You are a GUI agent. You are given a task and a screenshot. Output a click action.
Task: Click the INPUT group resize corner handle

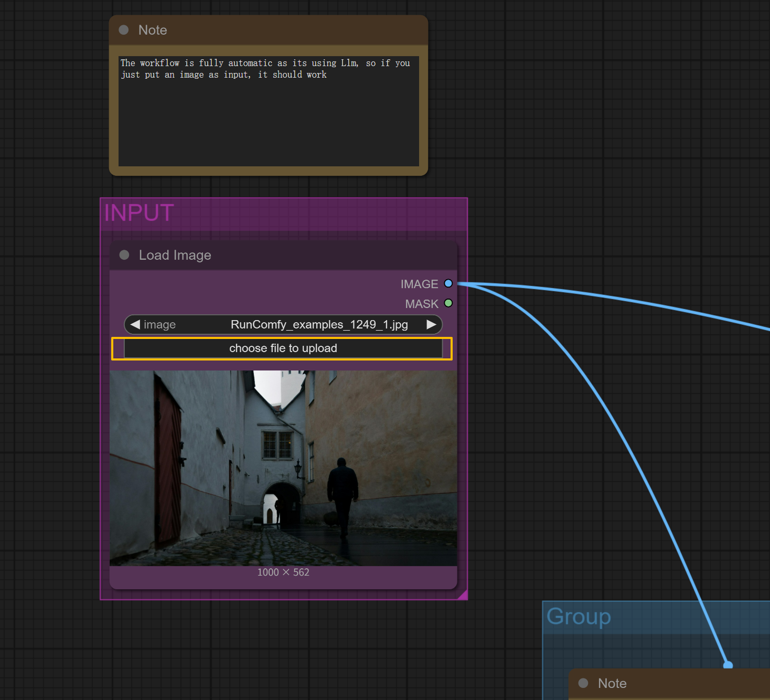pyautogui.click(x=462, y=595)
